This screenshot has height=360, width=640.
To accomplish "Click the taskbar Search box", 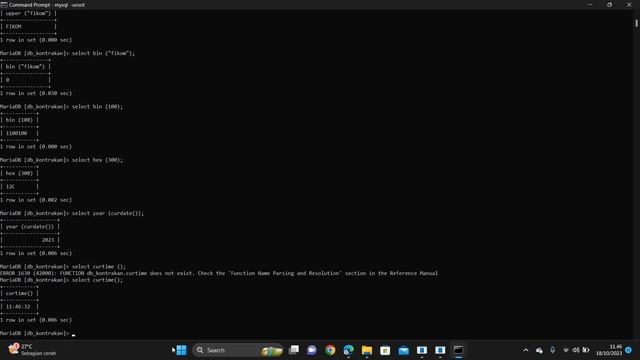I will (x=238, y=350).
